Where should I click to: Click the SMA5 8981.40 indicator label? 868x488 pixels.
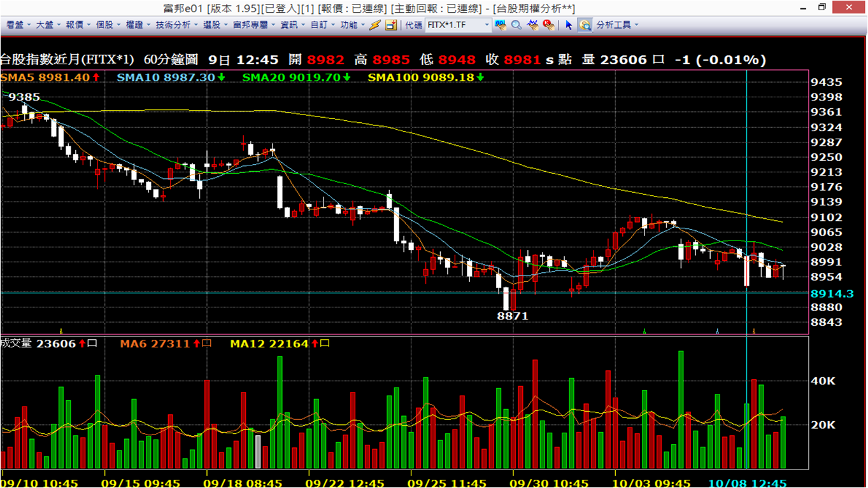click(x=50, y=77)
